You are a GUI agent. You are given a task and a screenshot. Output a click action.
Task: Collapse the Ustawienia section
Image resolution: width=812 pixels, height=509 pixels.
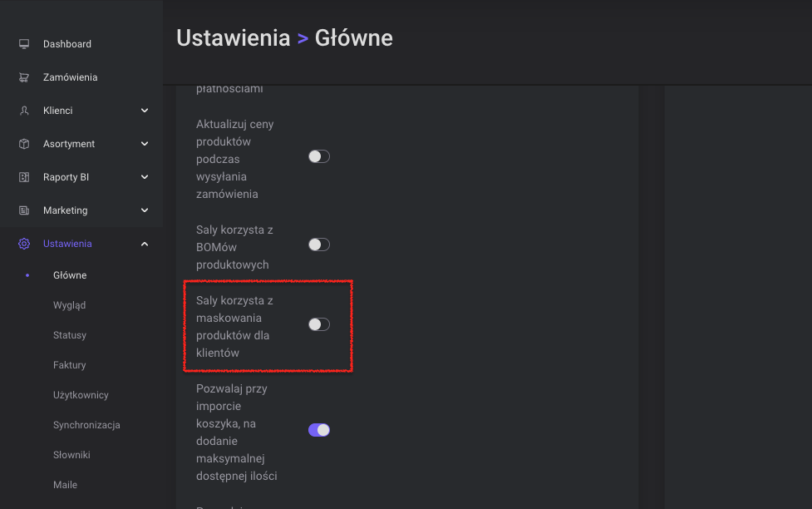(x=144, y=243)
